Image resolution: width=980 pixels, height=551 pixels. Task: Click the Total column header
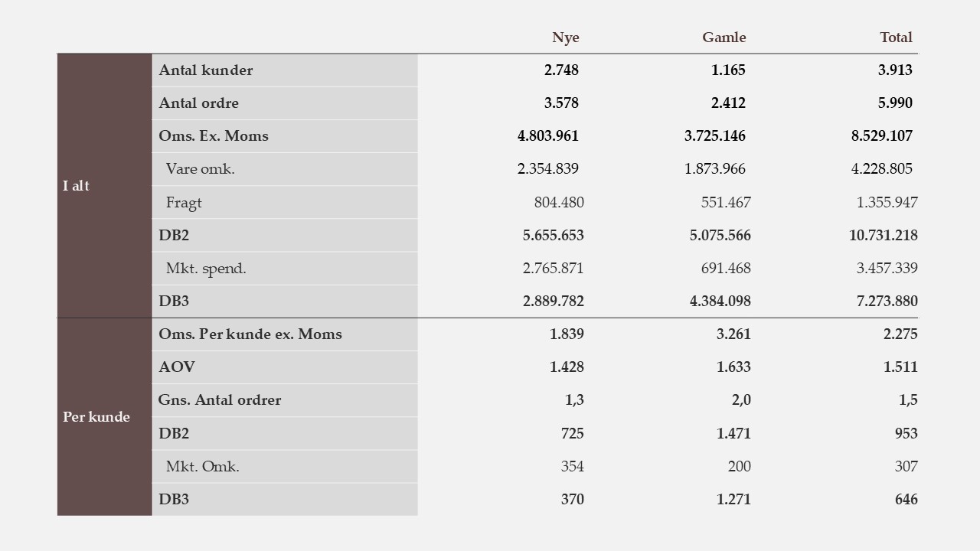[896, 37]
